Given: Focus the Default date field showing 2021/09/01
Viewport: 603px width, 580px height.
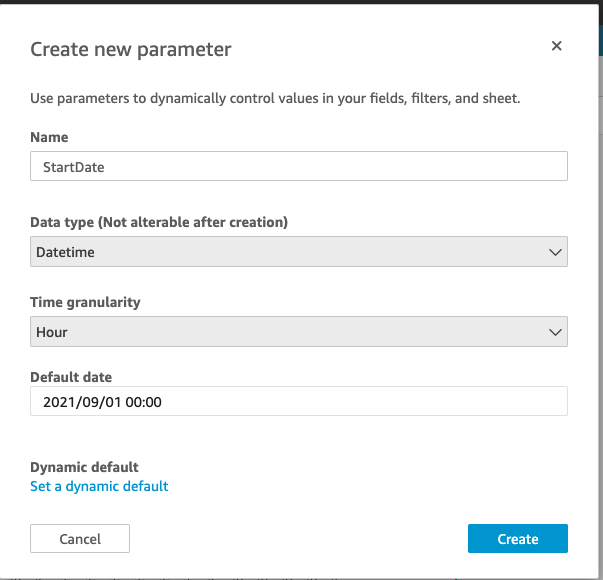Looking at the screenshot, I should click(299, 401).
